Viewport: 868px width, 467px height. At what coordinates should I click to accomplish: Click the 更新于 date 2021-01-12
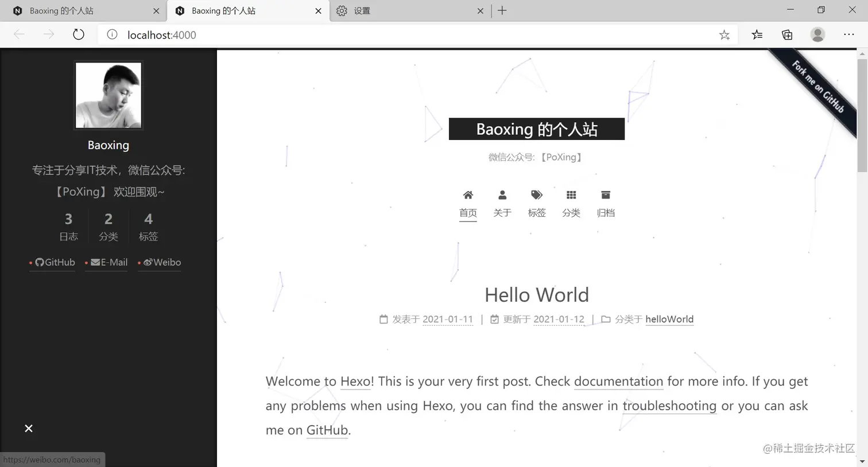[559, 320]
